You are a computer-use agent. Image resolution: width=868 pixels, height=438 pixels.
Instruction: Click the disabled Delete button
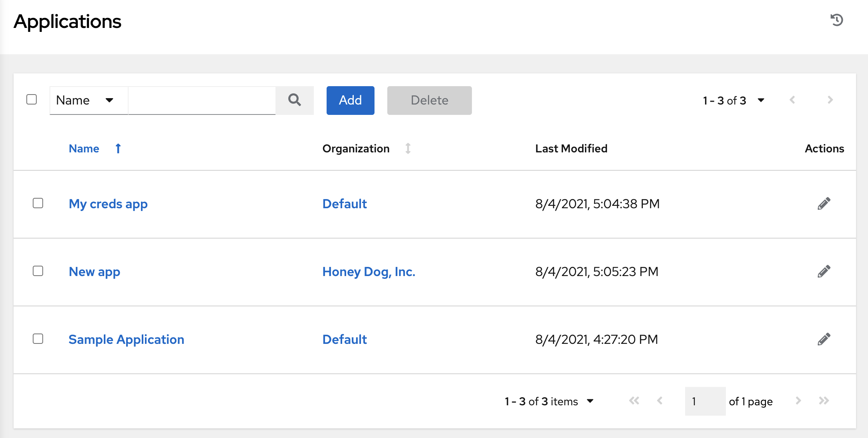coord(429,100)
